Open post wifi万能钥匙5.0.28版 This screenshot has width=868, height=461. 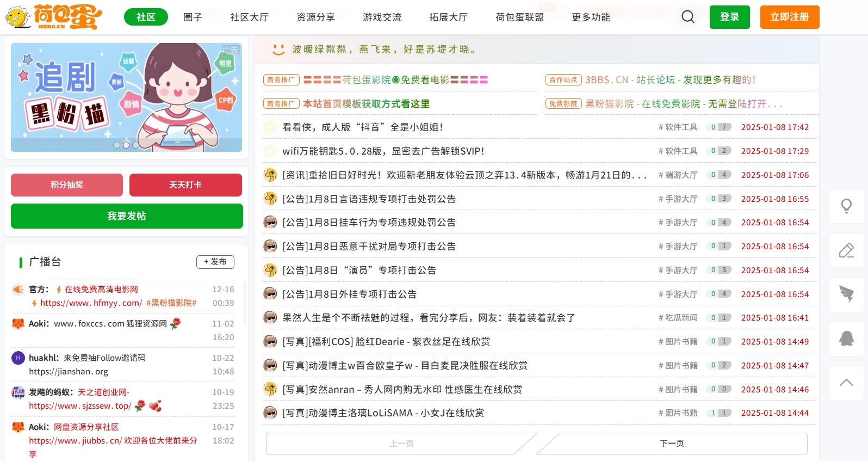383,151
